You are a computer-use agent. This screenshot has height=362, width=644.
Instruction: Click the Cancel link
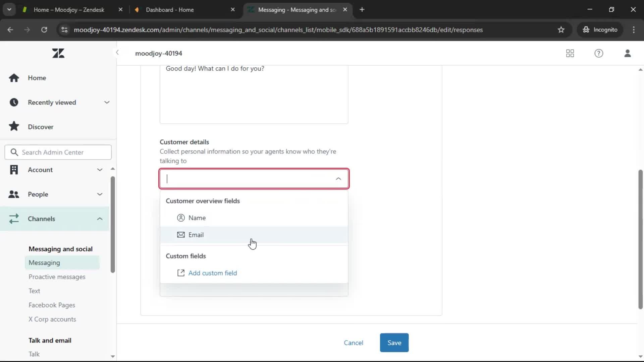click(x=354, y=343)
